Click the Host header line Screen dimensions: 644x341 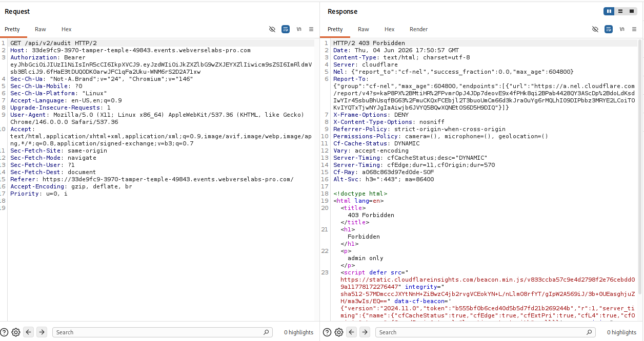(x=130, y=50)
